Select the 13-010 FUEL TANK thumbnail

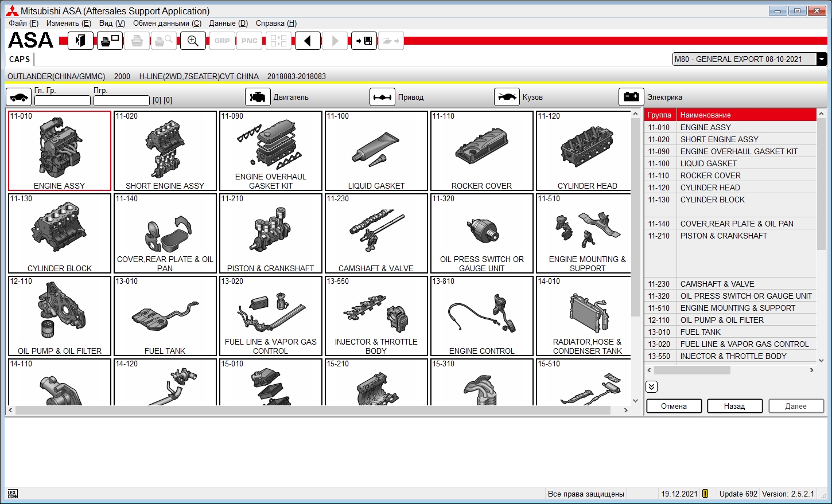(165, 316)
